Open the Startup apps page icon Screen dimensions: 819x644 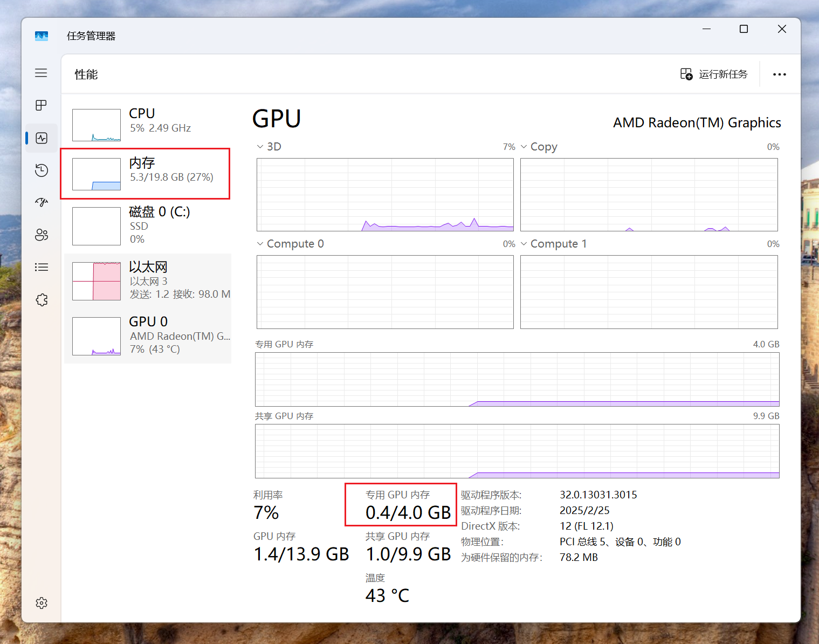pos(42,202)
